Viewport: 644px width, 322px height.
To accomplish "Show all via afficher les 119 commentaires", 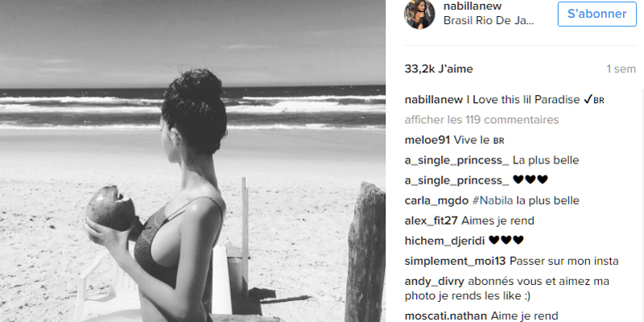I will (481, 119).
